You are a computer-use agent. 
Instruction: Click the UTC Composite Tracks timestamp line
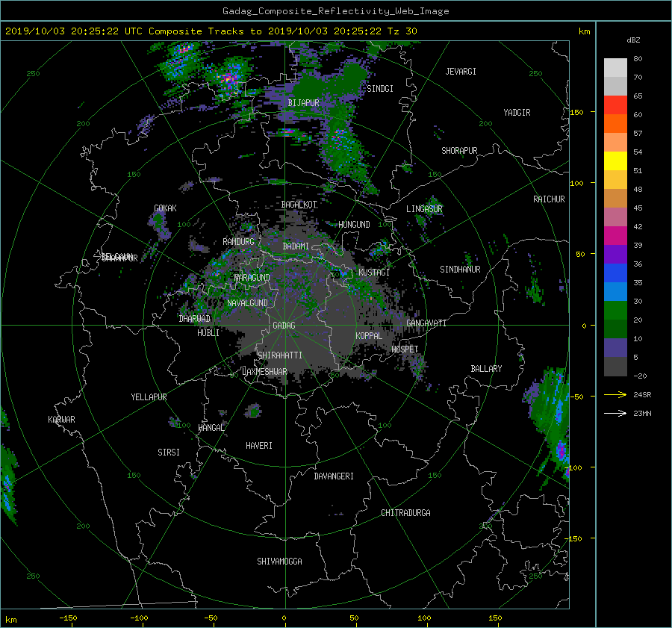click(211, 31)
